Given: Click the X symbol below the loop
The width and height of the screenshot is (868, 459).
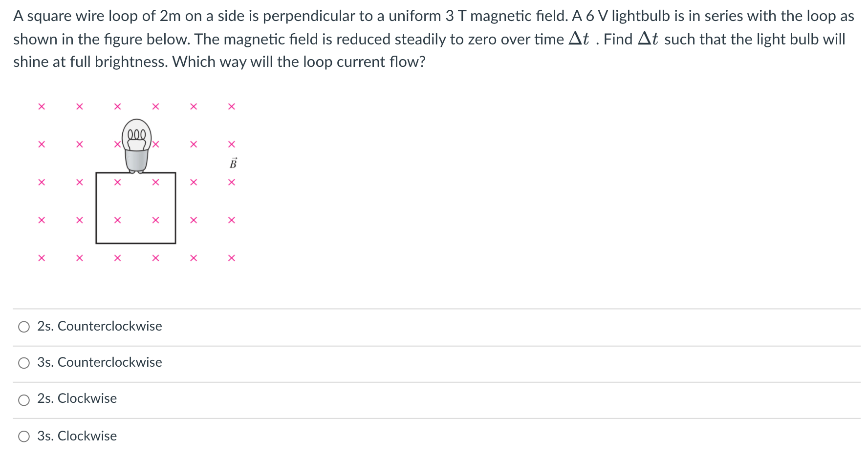Looking at the screenshot, I should pos(117,258).
